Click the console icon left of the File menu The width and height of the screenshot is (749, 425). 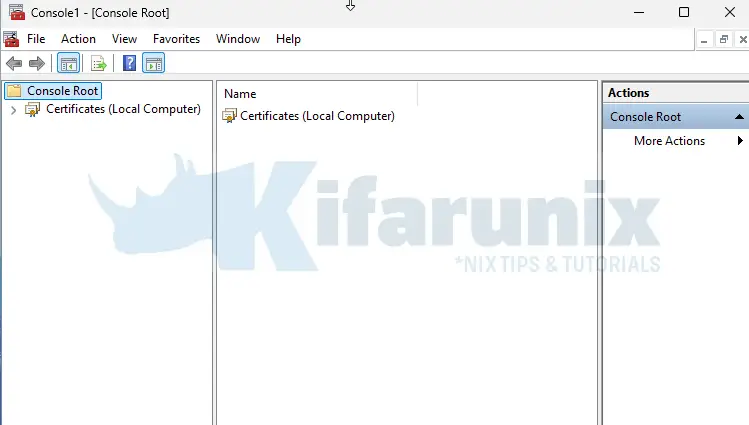coord(11,39)
